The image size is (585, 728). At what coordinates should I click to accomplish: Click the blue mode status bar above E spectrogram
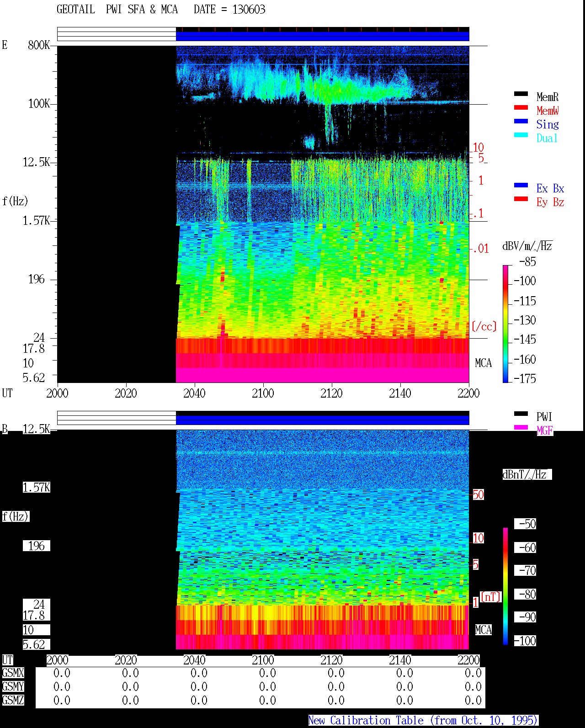pos(323,36)
